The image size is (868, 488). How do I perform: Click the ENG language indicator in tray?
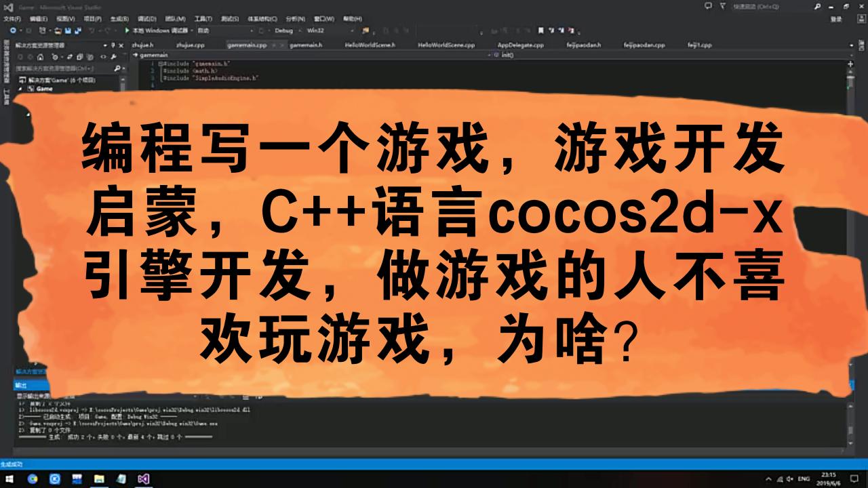804,479
